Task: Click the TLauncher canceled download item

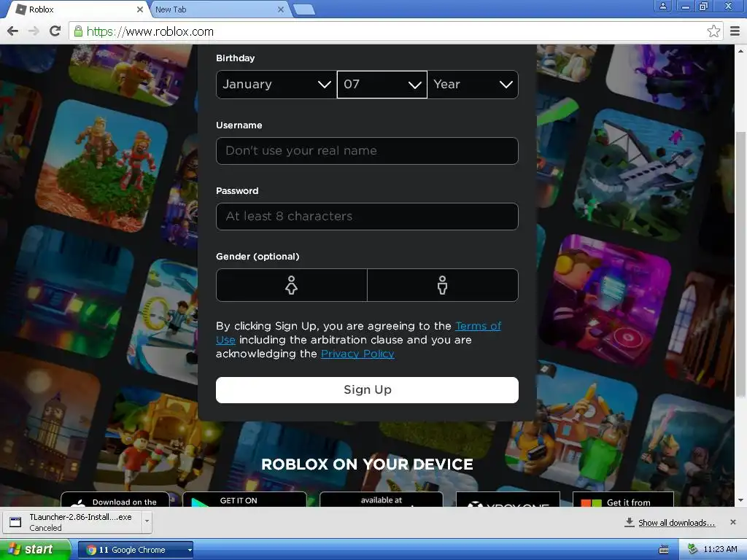Action: [72, 522]
